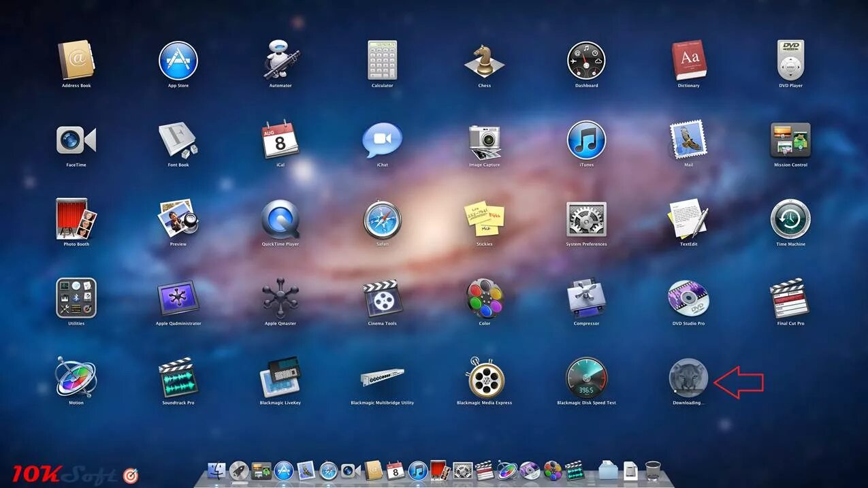Viewport: 868px width, 488px height.
Task: Open DVD Studio Pro in the Dock
Action: 530,471
